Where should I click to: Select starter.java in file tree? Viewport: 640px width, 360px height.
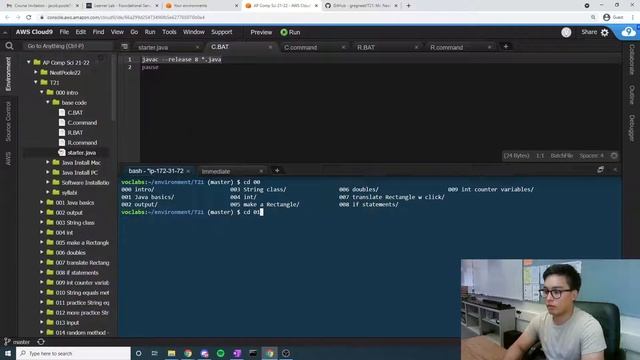[x=82, y=153]
